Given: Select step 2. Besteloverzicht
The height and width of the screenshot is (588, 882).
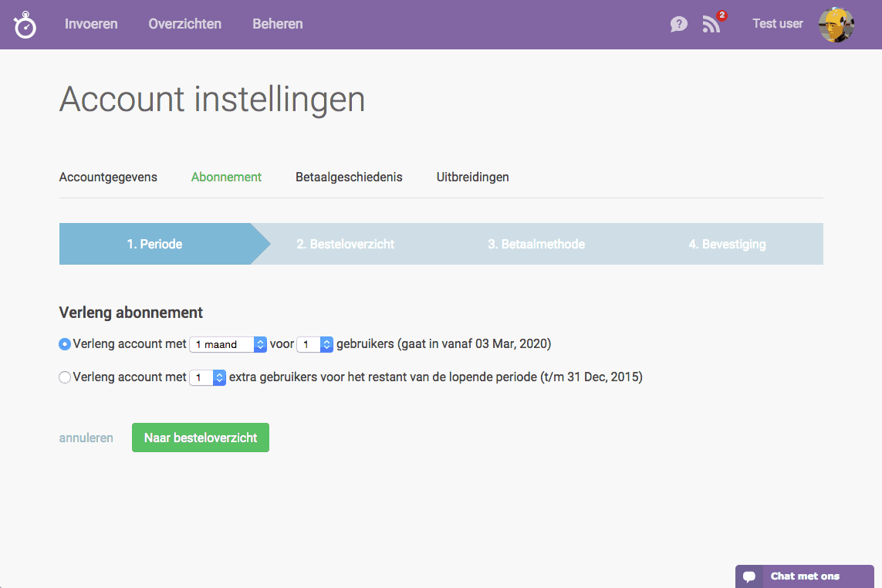Looking at the screenshot, I should pos(346,244).
